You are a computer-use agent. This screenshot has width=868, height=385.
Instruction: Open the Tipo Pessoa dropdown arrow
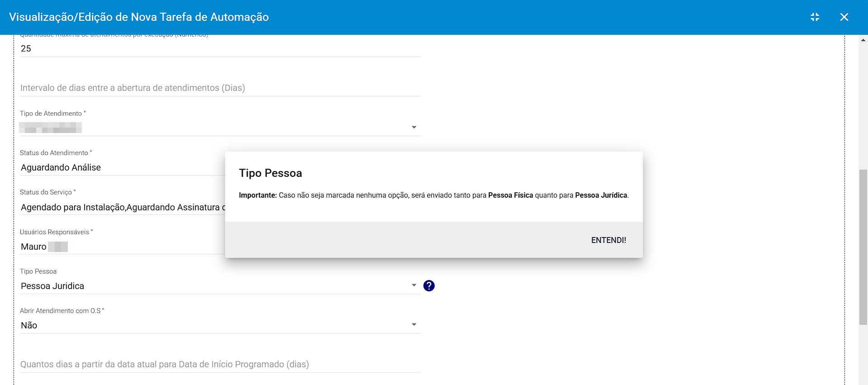[x=414, y=285]
